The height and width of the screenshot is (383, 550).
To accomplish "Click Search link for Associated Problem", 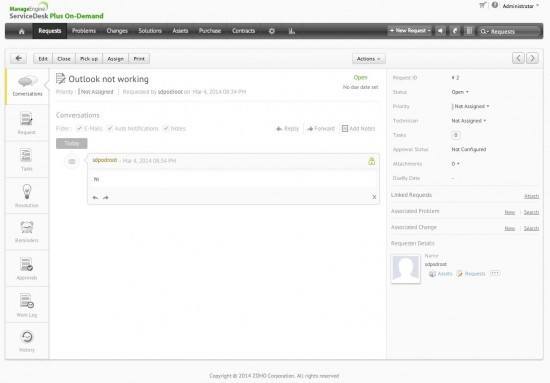I will (x=531, y=212).
